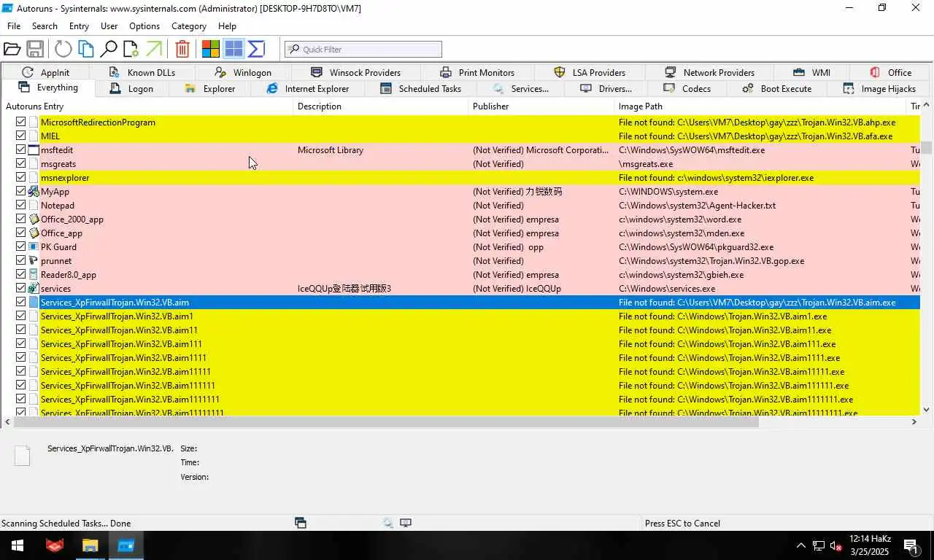Toggle the Hide Microsoft Entries blue logo icon
Viewport: 934px width, 560px height.
pos(233,49)
